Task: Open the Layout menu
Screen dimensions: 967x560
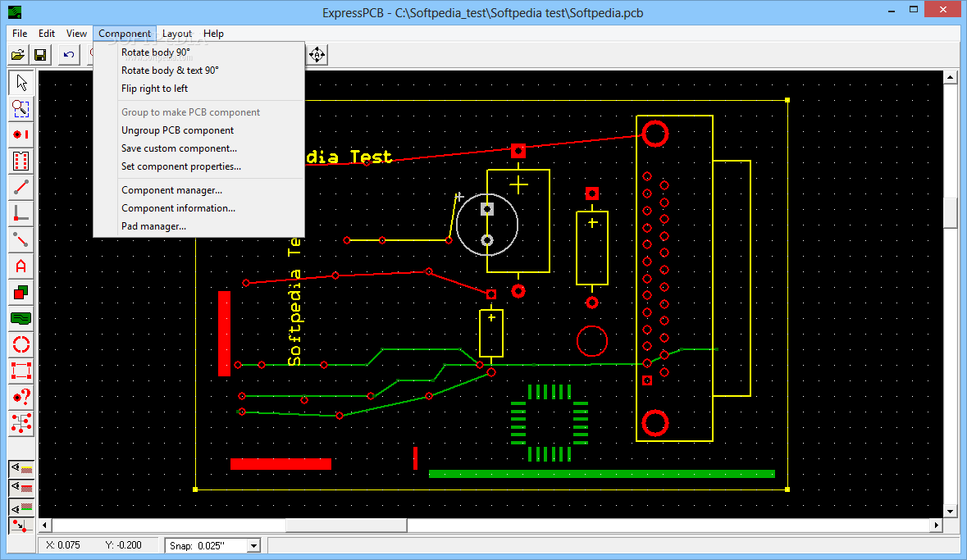Action: 177,34
